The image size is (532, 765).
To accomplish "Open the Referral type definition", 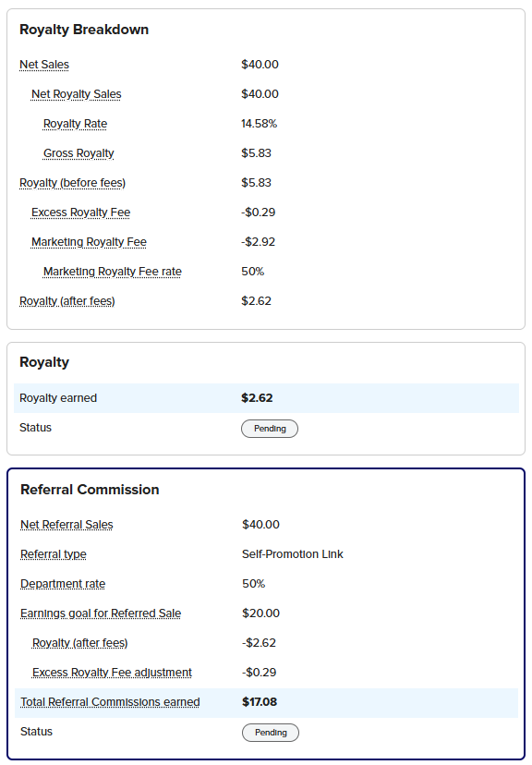I will [54, 554].
